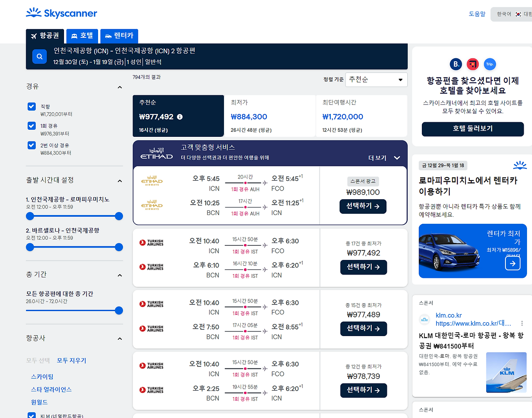Image resolution: width=532 pixels, height=418 pixels.
Task: Collapse the 경유 filter section
Action: (x=120, y=87)
